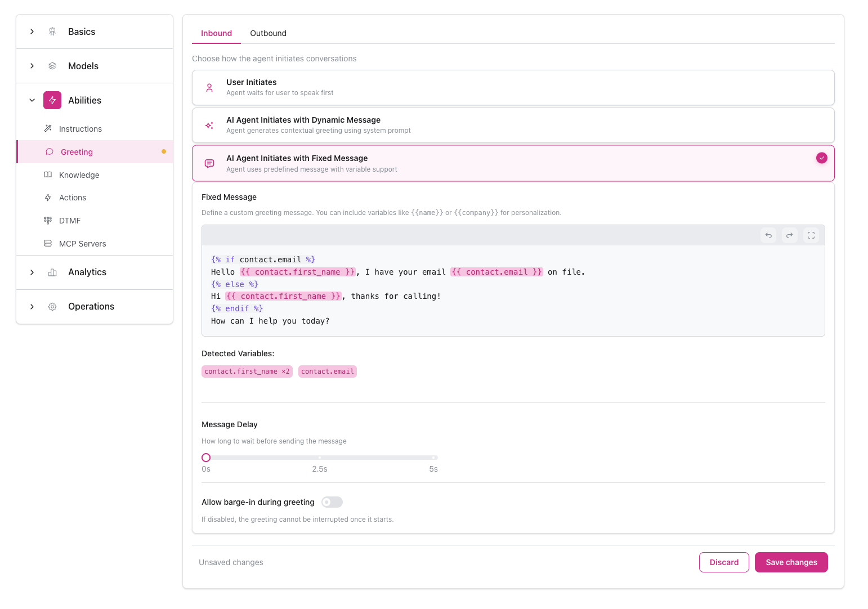Select the User Initiates conversation mode
The height and width of the screenshot is (609, 868).
pyautogui.click(x=512, y=87)
